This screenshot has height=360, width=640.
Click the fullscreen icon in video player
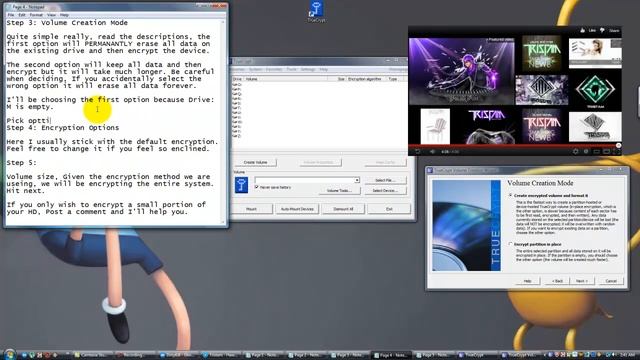[617, 151]
